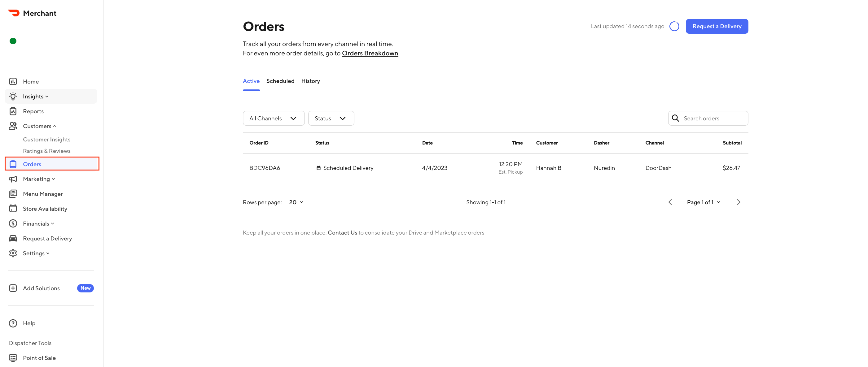This screenshot has height=367, width=868.
Task: Click the Help icon at the bottom
Action: 13,323
